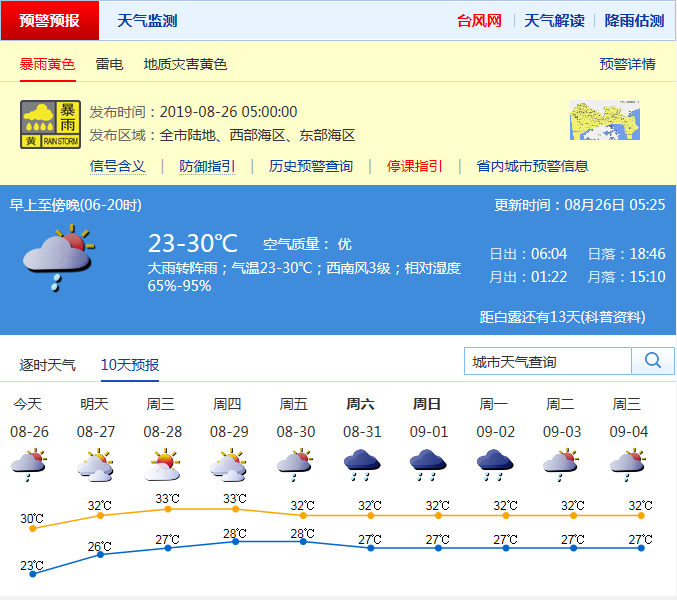
Task: Click the yellow rainstorm warning icon
Action: [50, 125]
